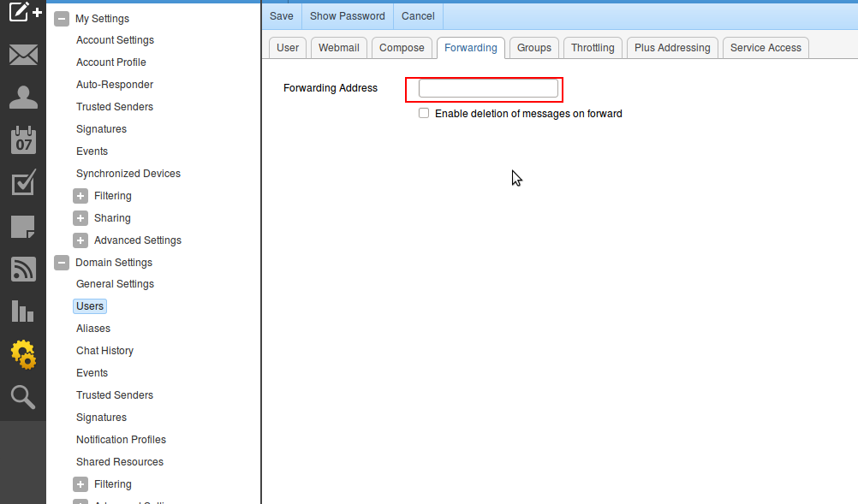
Task: Switch to the User tab
Action: click(288, 48)
